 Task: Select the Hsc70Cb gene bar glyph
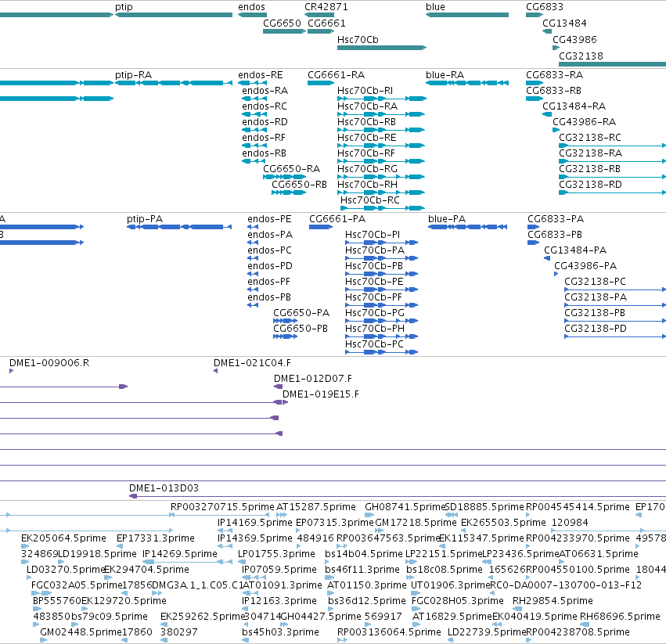(x=382, y=48)
